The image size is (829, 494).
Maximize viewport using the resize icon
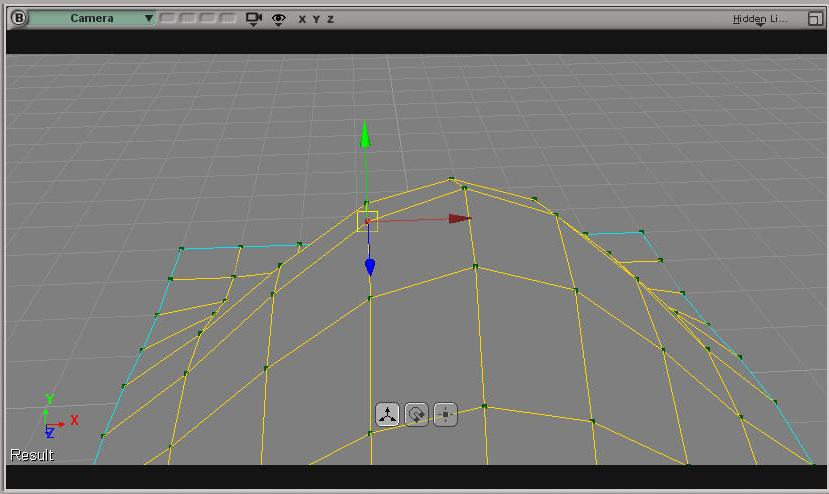click(814, 18)
